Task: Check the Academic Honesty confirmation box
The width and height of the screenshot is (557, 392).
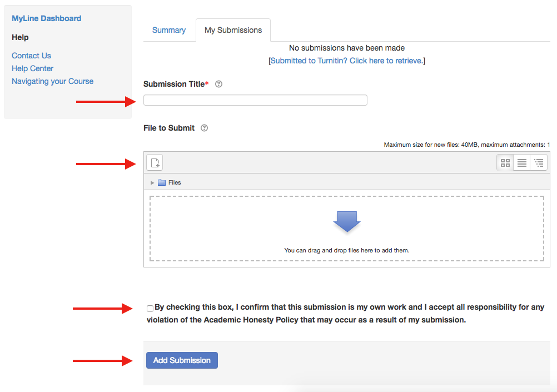Action: [150, 308]
